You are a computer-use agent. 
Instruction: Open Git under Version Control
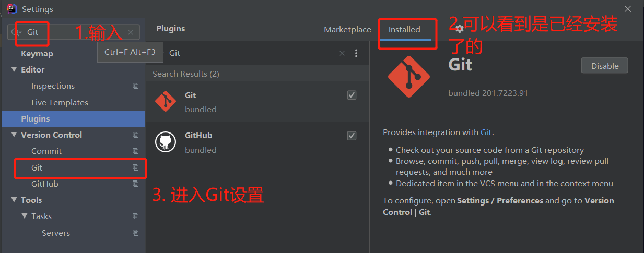point(37,168)
